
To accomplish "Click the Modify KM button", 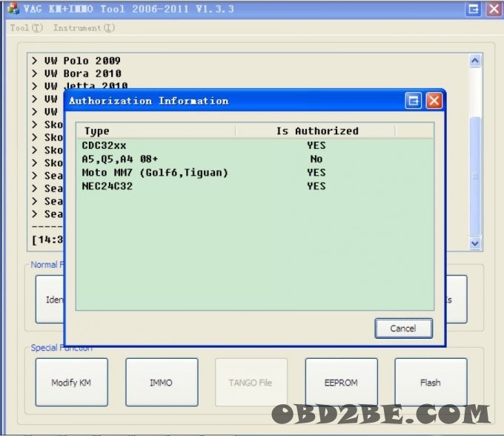I will point(72,383).
